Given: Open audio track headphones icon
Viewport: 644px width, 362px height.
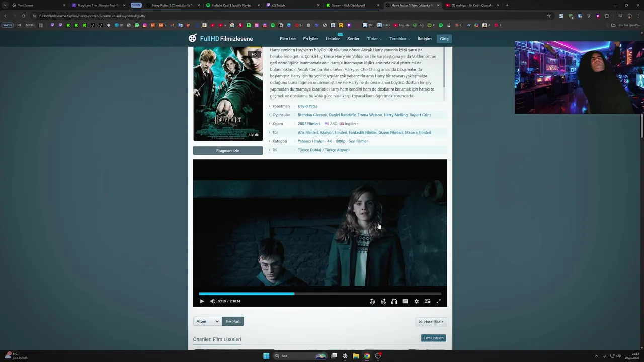Looking at the screenshot, I should [x=394, y=301].
